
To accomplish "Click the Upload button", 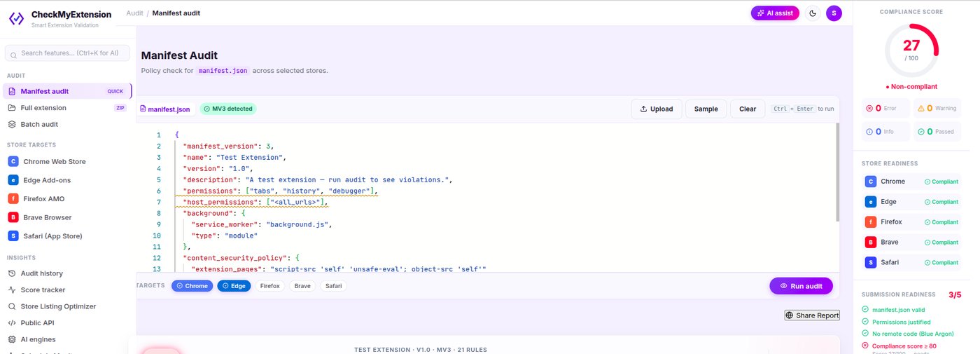I will pos(656,109).
